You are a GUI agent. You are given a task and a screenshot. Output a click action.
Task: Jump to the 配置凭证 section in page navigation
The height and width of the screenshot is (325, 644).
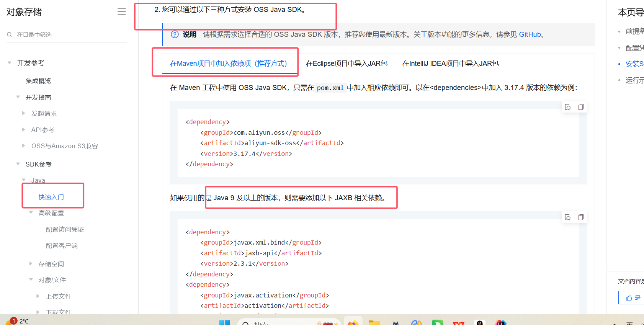tap(634, 47)
